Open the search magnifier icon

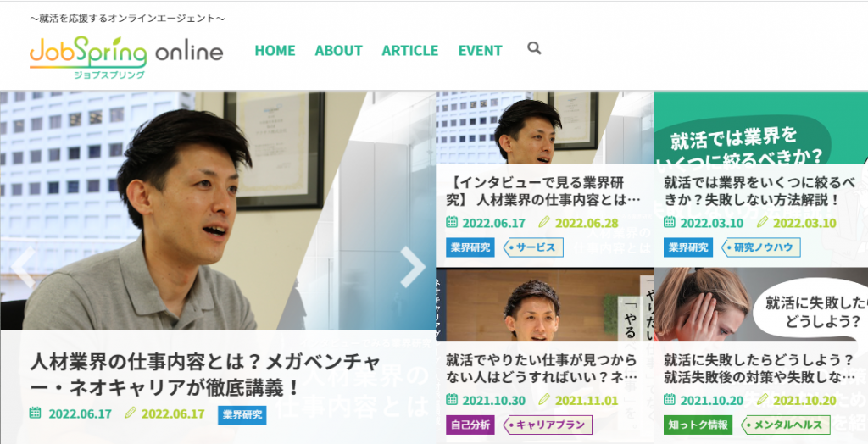pyautogui.click(x=534, y=48)
